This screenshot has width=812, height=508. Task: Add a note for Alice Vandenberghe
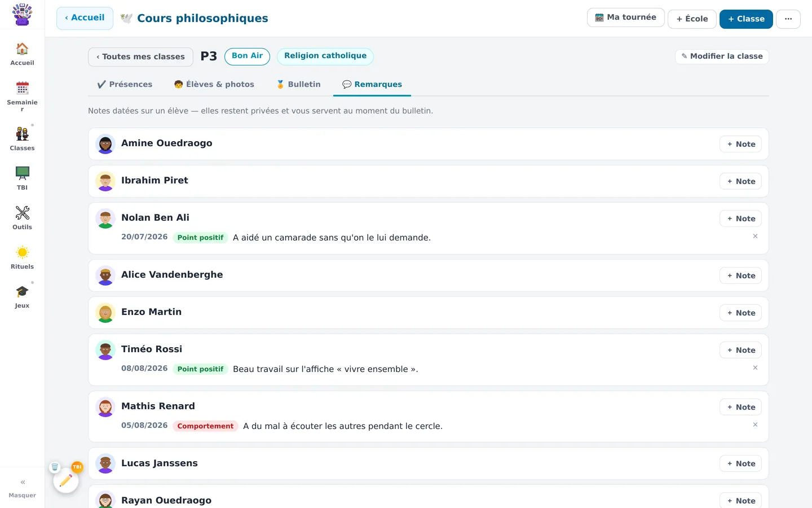[741, 275]
